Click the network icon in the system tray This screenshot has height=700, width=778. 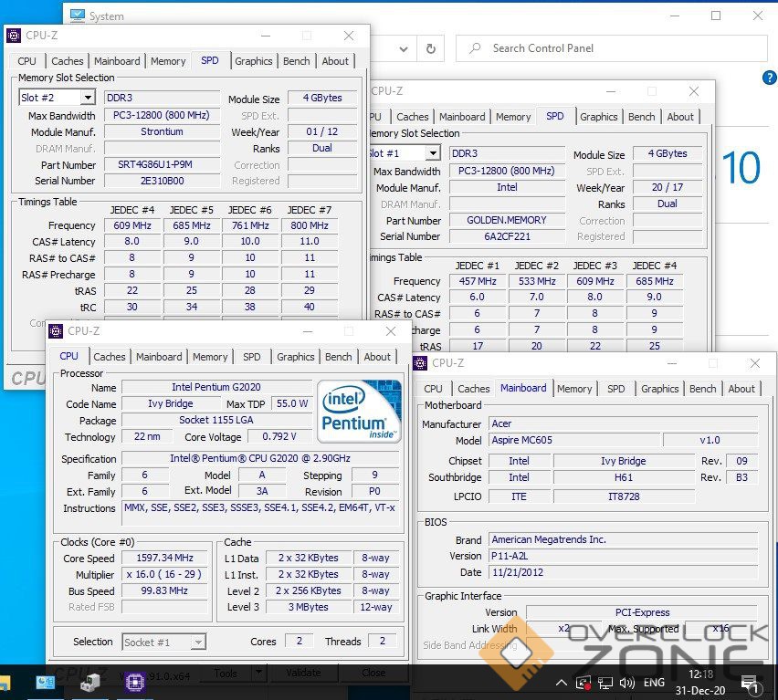click(605, 683)
